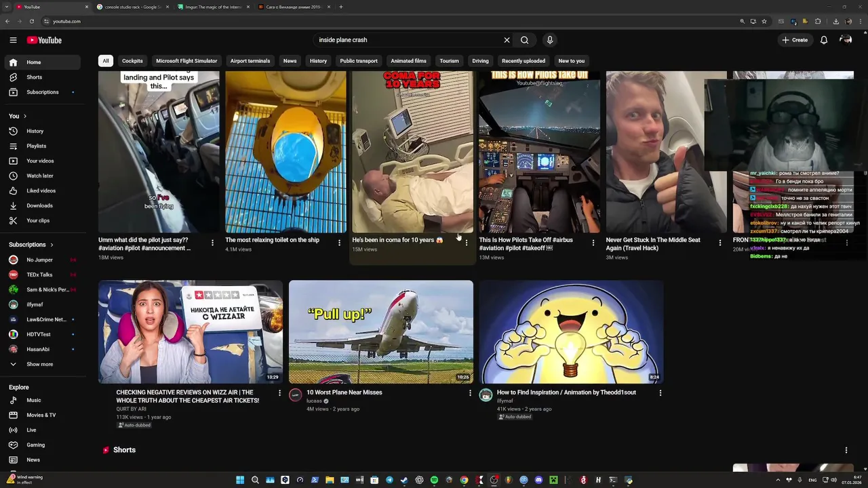The width and height of the screenshot is (868, 488).
Task: Expand the Subscriptions section chevron
Action: (x=52, y=245)
